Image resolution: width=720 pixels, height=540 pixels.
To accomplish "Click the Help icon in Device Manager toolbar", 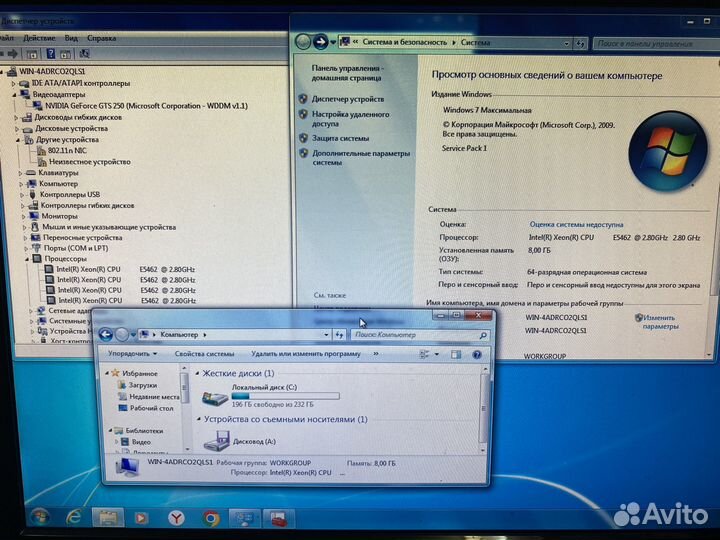I will point(51,54).
